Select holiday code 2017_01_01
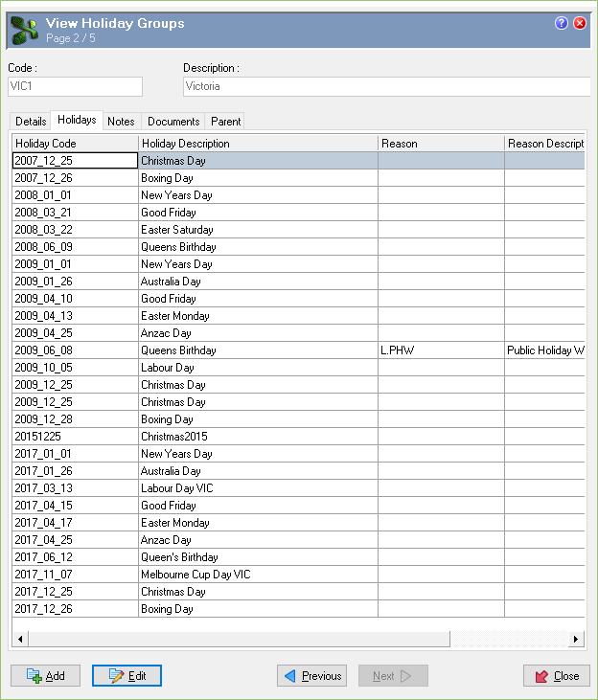This screenshot has width=598, height=700. click(x=75, y=454)
